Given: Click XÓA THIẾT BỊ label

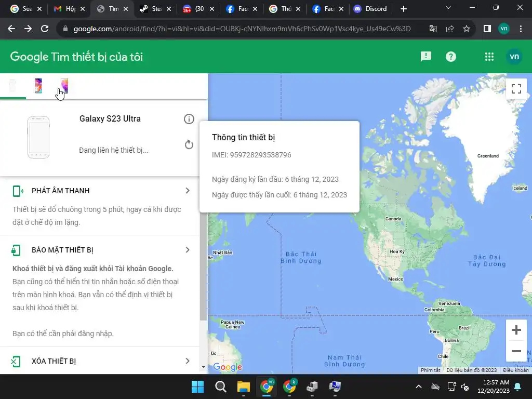Looking at the screenshot, I should [x=54, y=361].
